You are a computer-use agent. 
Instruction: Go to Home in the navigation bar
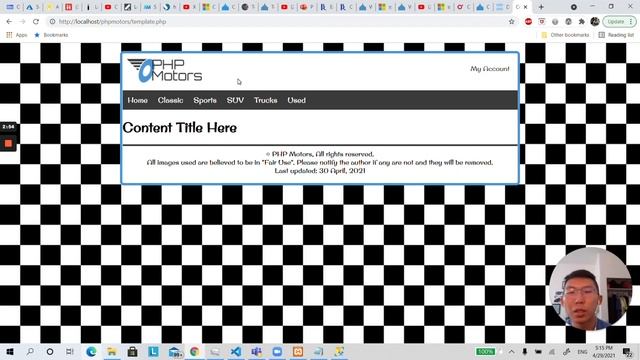click(138, 100)
